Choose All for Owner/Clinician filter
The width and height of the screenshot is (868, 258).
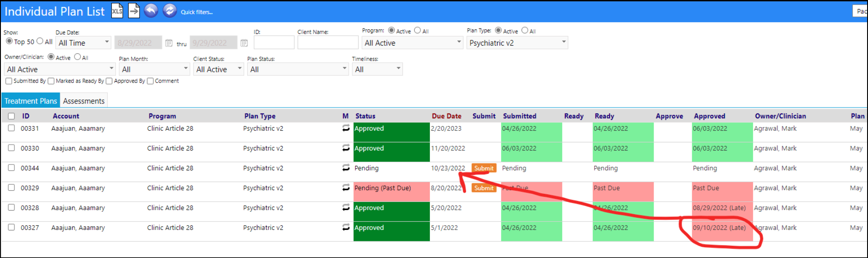[78, 57]
